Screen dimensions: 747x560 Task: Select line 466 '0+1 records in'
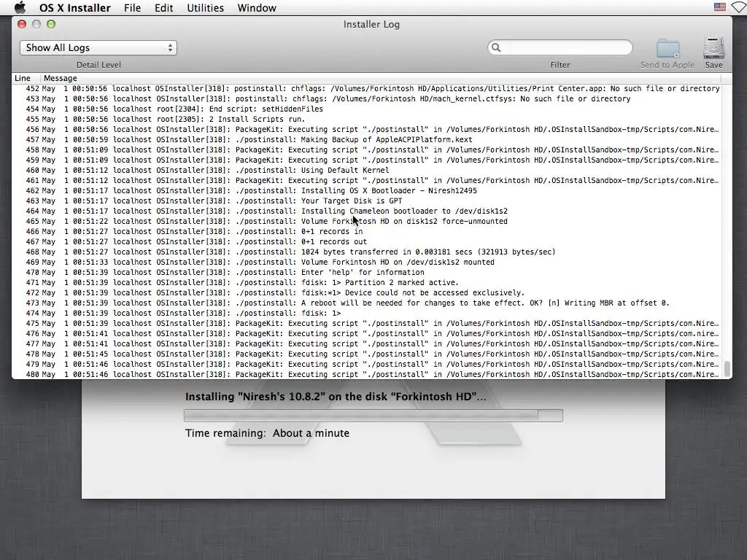click(x=367, y=231)
